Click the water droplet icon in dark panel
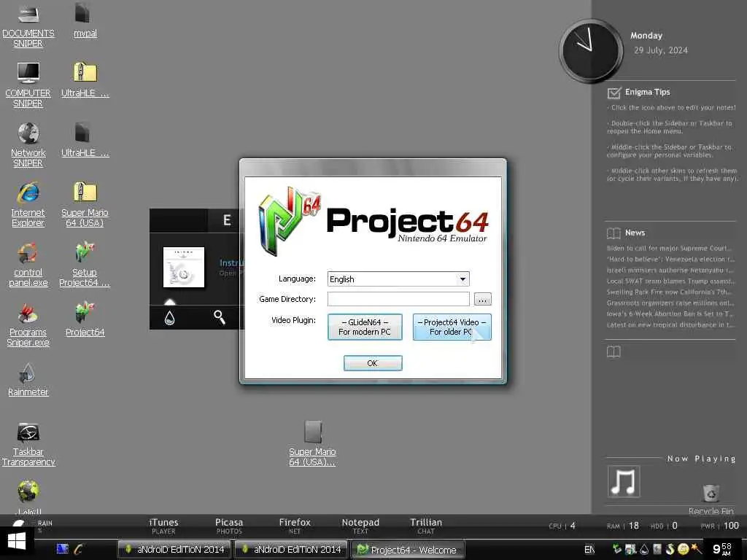The height and width of the screenshot is (560, 747). pos(169,318)
